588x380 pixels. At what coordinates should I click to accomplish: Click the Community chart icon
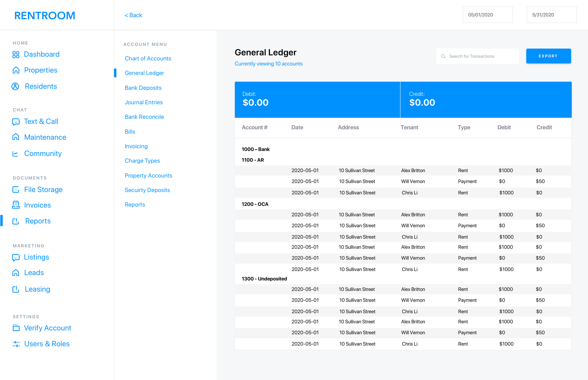pos(15,154)
